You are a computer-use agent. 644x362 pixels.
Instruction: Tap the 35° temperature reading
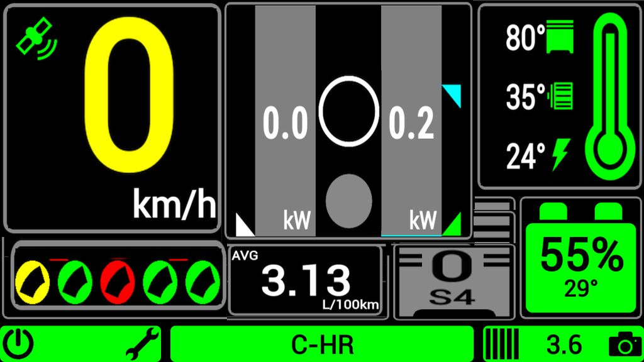[525, 96]
